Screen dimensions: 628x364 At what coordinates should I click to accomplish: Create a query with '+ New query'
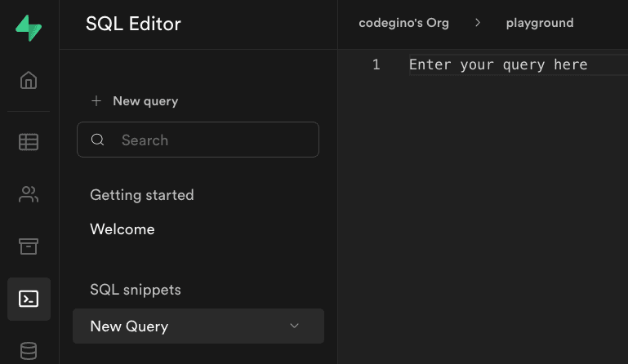pos(135,101)
